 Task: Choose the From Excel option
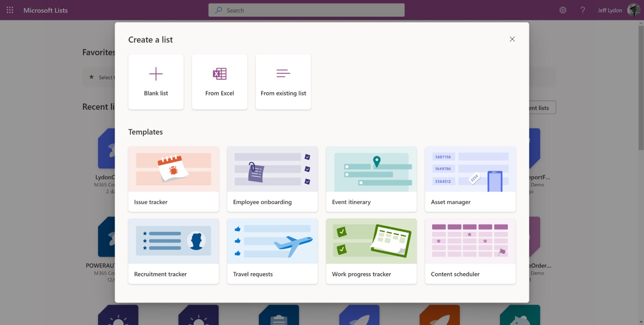(x=220, y=82)
